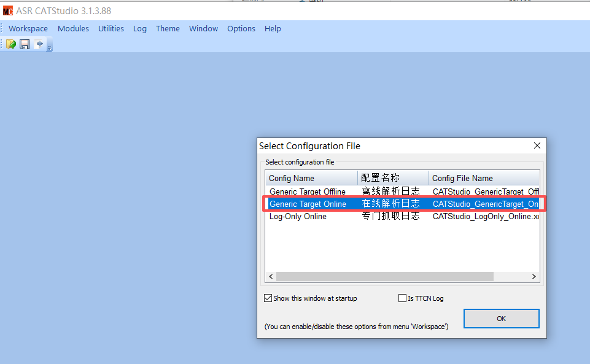Click the CATStudio_LogOnly_Online file name cell

(486, 216)
